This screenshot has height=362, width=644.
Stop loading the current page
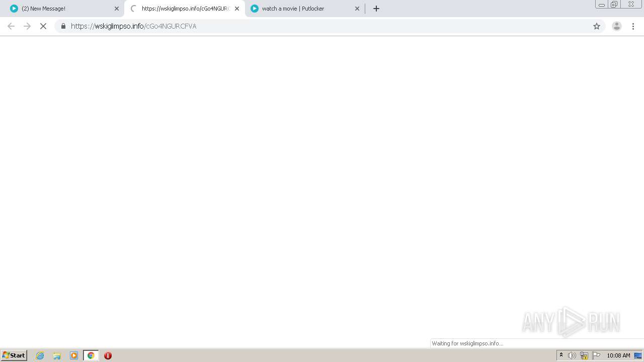pyautogui.click(x=43, y=26)
